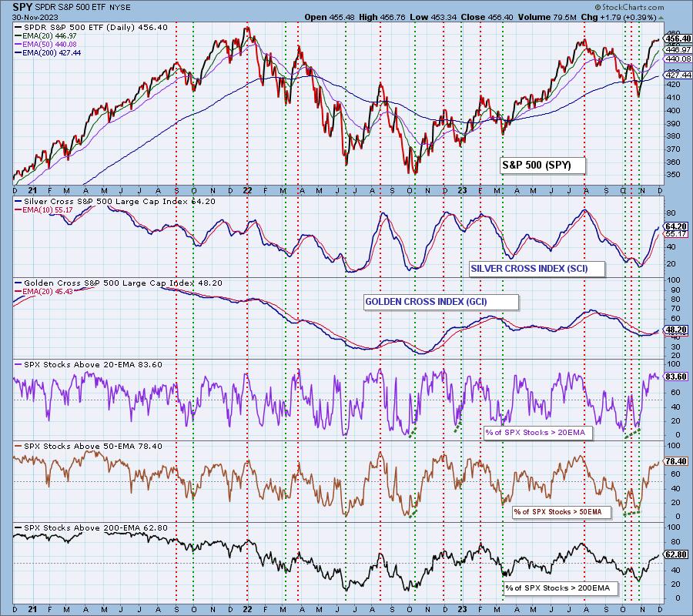Screen dimensions: 693x616
Task: Click the % of SPX Stocks > 200EMA label box
Action: point(561,588)
